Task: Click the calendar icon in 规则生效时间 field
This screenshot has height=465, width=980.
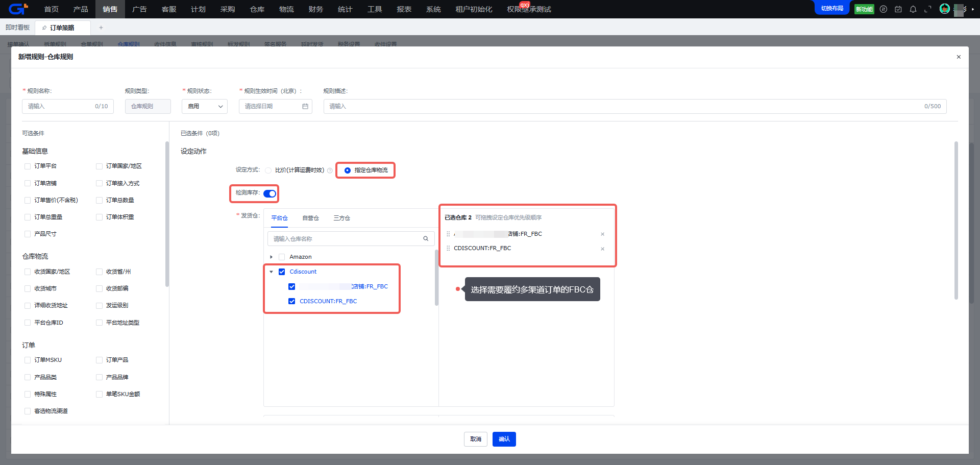Action: tap(305, 106)
